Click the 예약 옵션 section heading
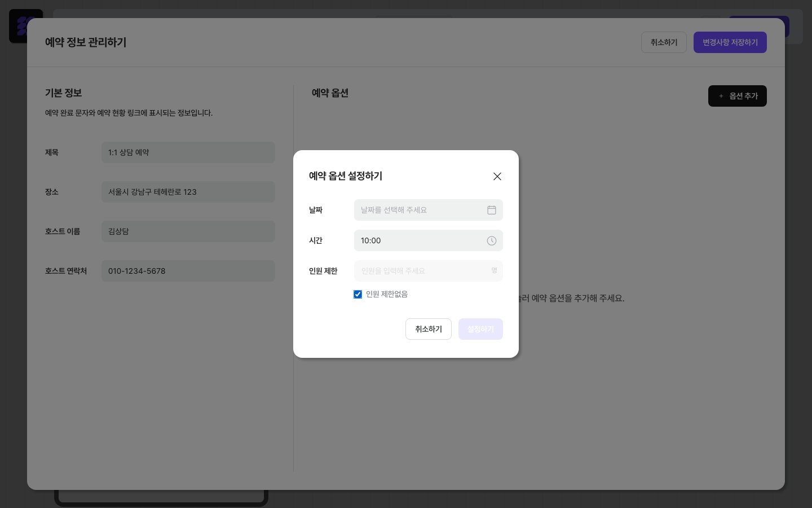Screen dimensions: 812x508 pos(330,93)
